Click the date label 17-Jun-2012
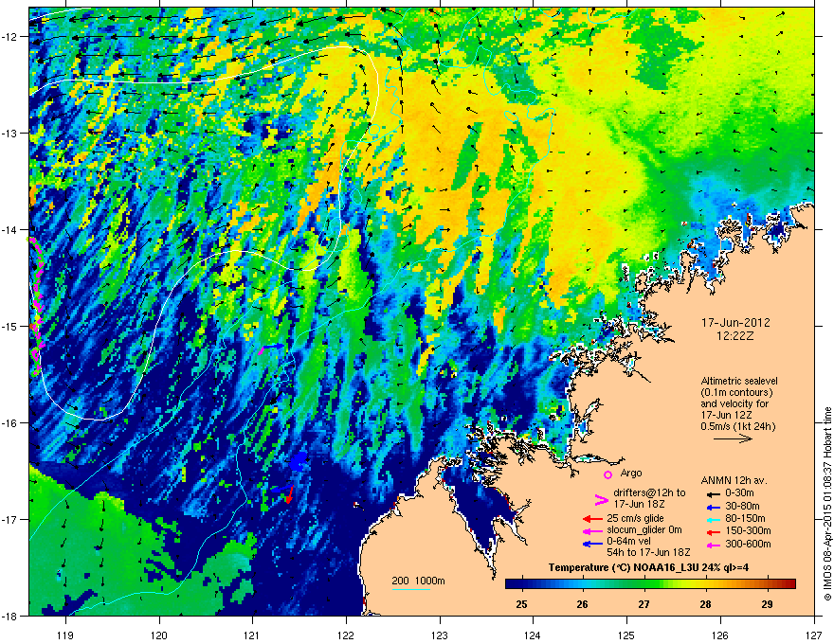 click(x=735, y=323)
